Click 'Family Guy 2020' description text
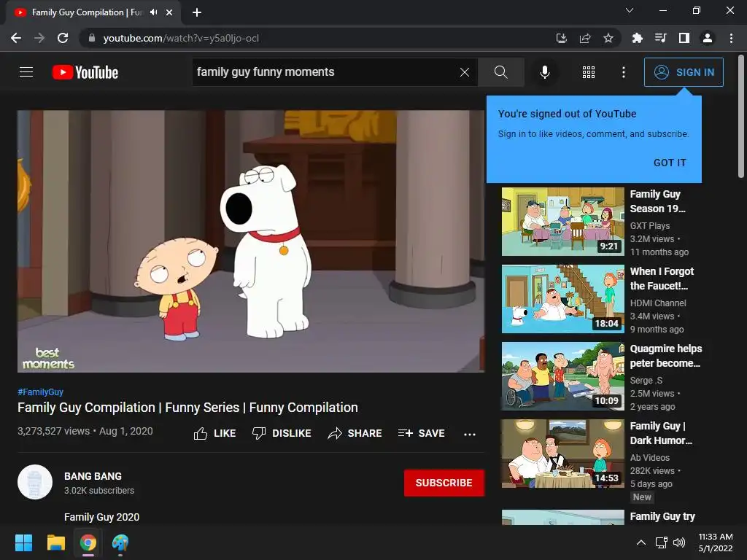The image size is (747, 560). [x=102, y=517]
